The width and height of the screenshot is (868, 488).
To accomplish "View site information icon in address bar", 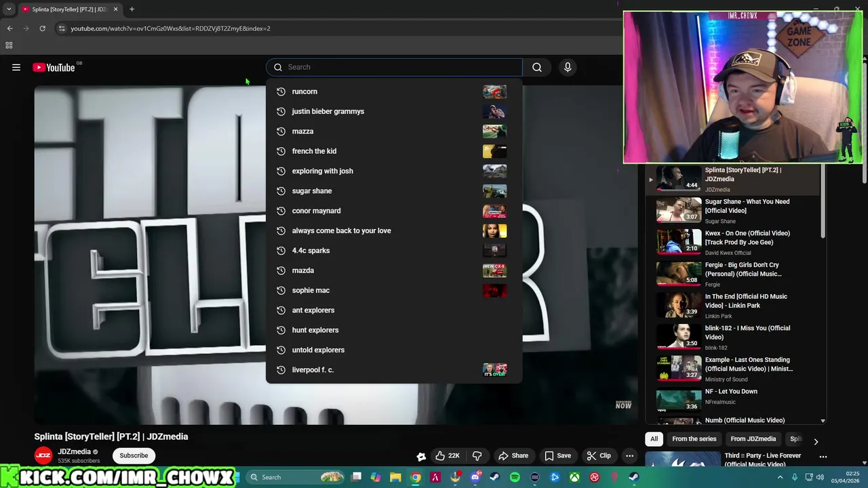I will click(62, 28).
